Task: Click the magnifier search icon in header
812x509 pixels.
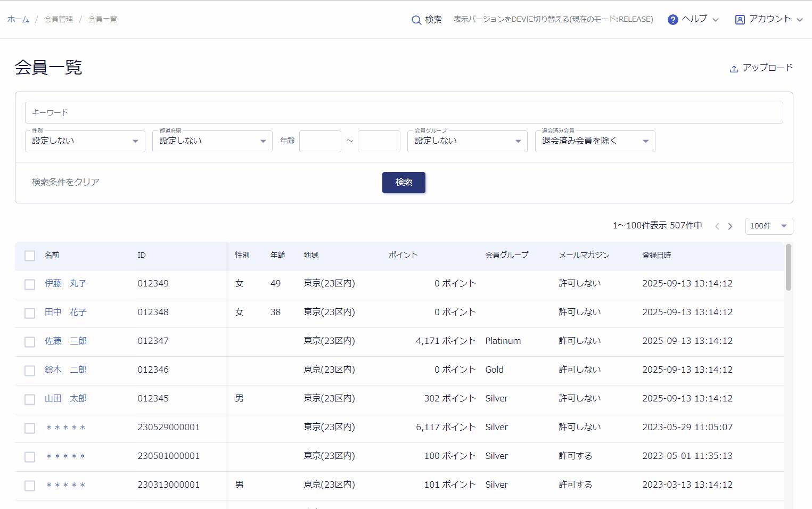Action: point(416,20)
